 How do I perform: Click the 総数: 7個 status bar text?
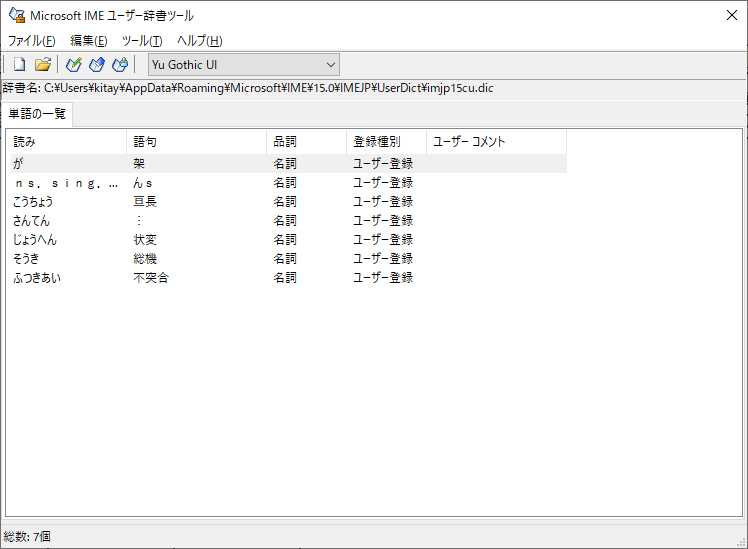(27, 537)
